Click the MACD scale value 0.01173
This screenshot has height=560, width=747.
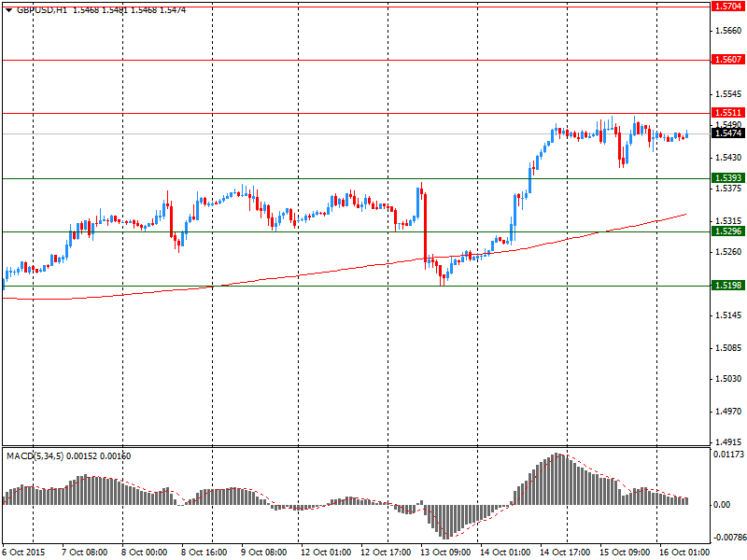coord(729,455)
